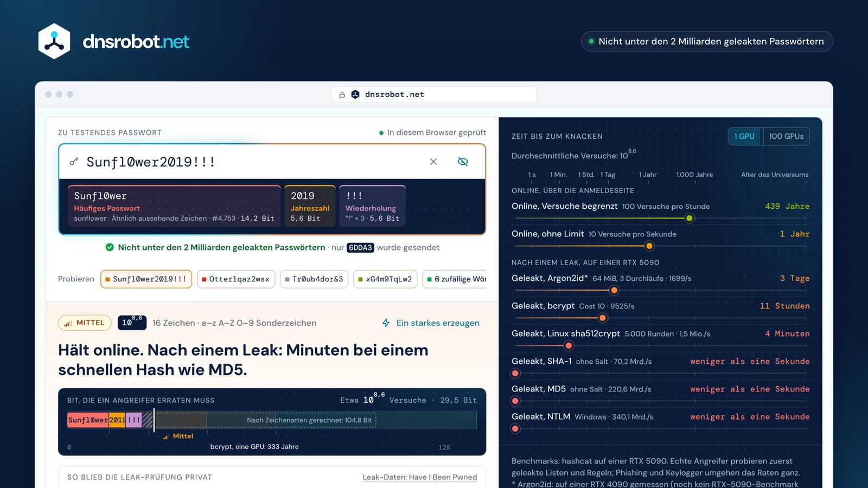
Task: Click the password input field
Action: 272,162
